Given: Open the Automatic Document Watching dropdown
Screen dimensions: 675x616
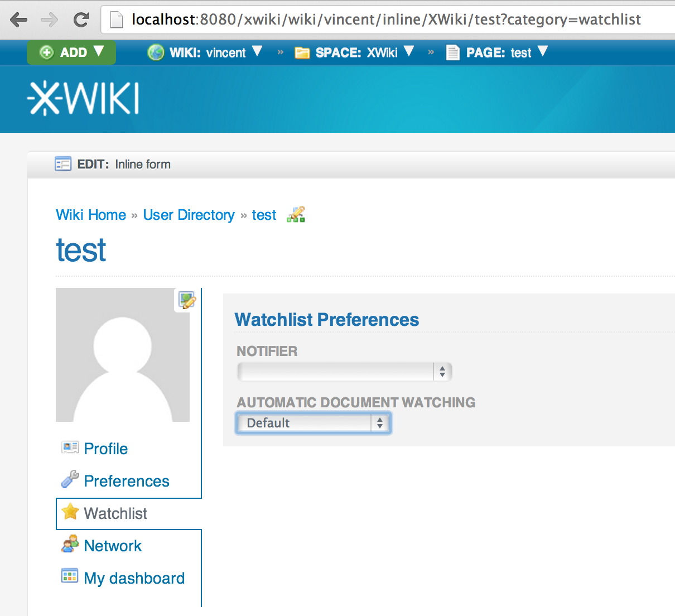Looking at the screenshot, I should [x=314, y=423].
